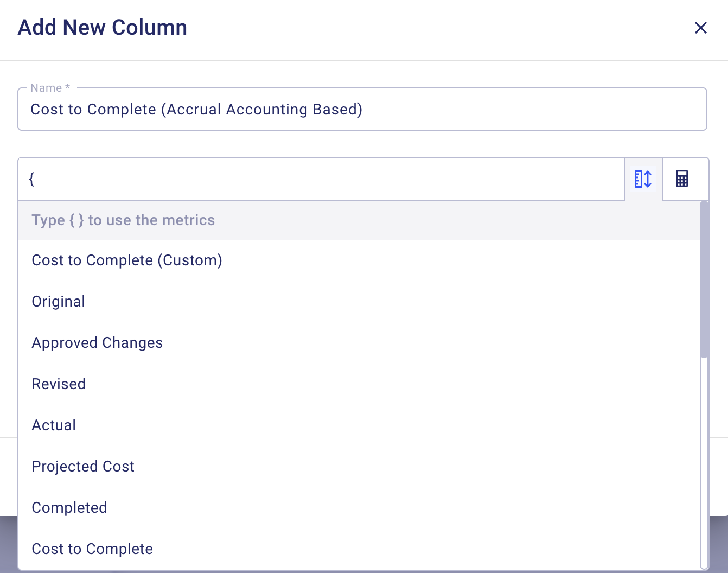
Task: Open the calculator functions icon
Action: [x=682, y=179]
